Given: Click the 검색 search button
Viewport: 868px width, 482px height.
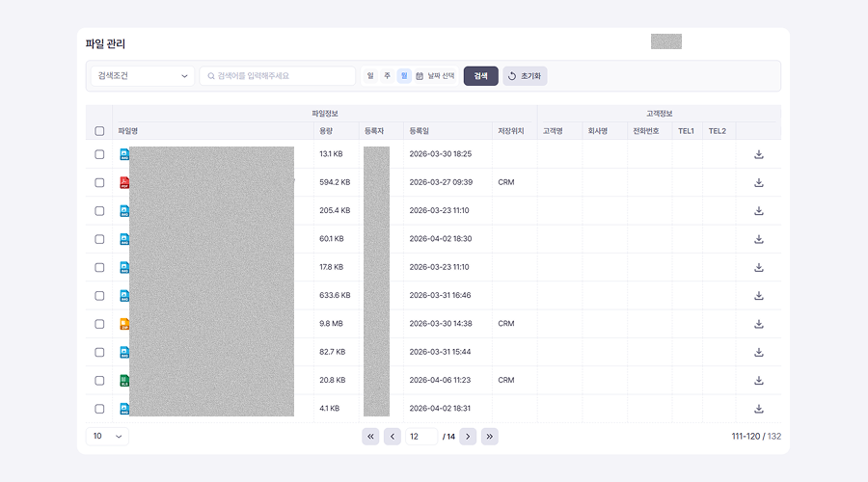Looking at the screenshot, I should click(x=480, y=76).
